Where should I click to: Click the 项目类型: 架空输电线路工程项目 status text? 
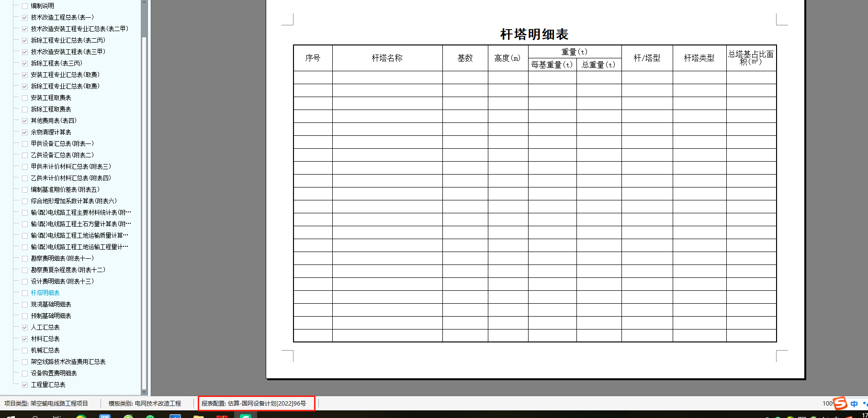[x=46, y=403]
